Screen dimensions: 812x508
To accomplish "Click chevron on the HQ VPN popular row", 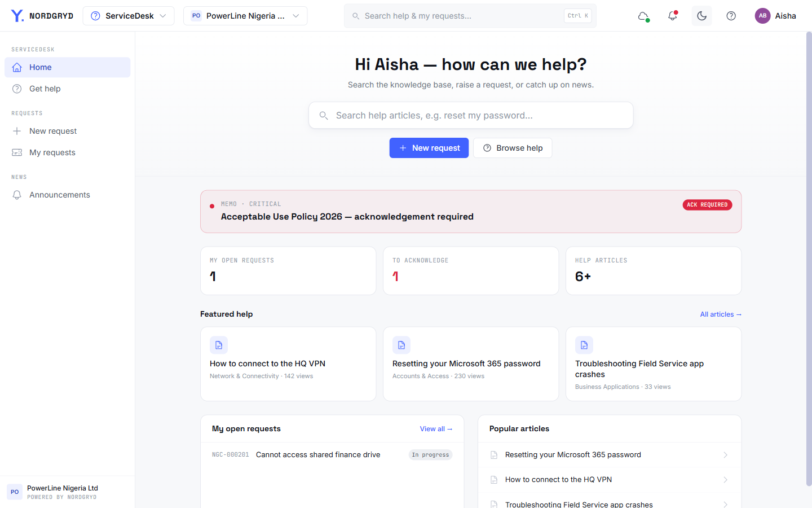I will point(726,480).
